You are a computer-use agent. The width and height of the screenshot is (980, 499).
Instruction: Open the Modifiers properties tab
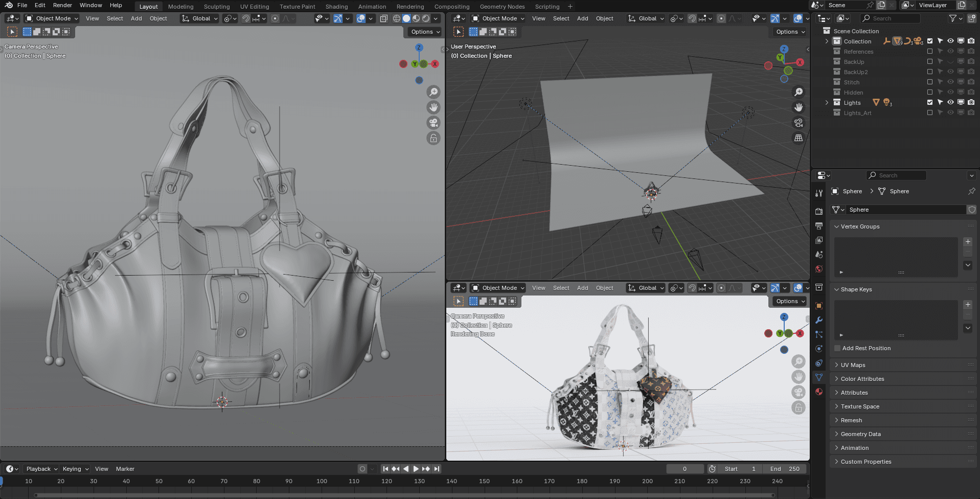(x=819, y=320)
